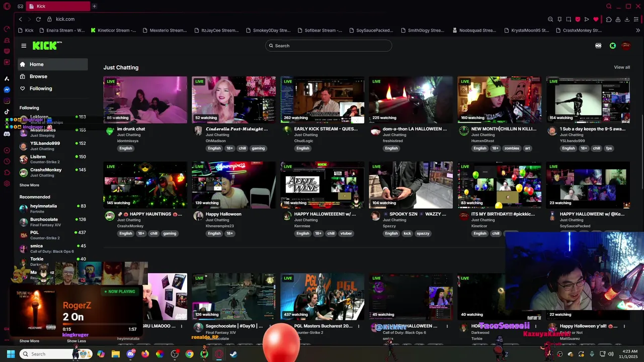Click the fps tag under YSLbando999 stream
Image resolution: width=644 pixels, height=362 pixels.
click(x=609, y=148)
